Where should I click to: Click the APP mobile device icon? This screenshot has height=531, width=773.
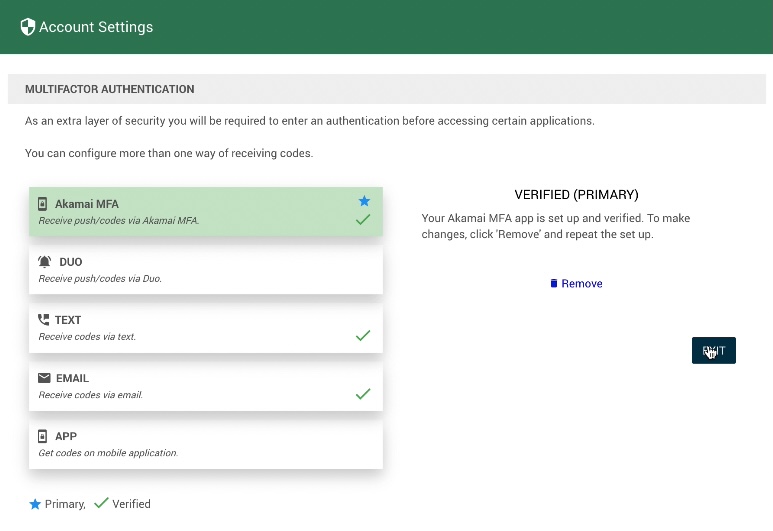(x=43, y=436)
